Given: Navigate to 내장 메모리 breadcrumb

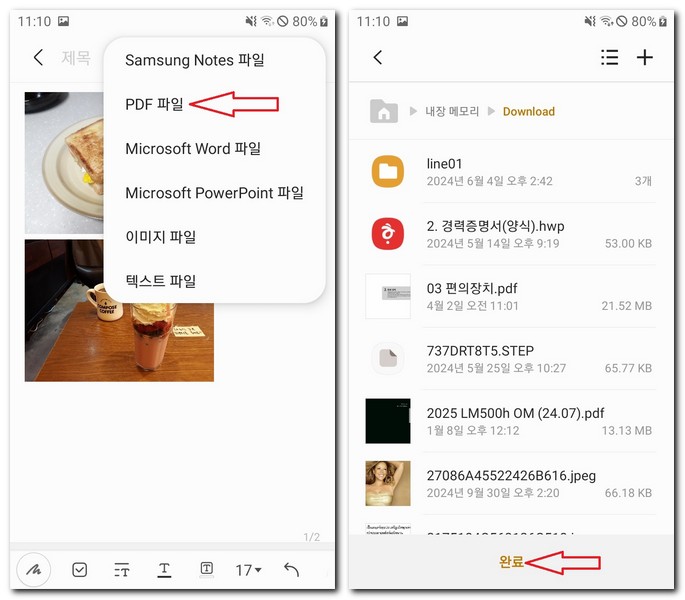Looking at the screenshot, I should coord(452,111).
